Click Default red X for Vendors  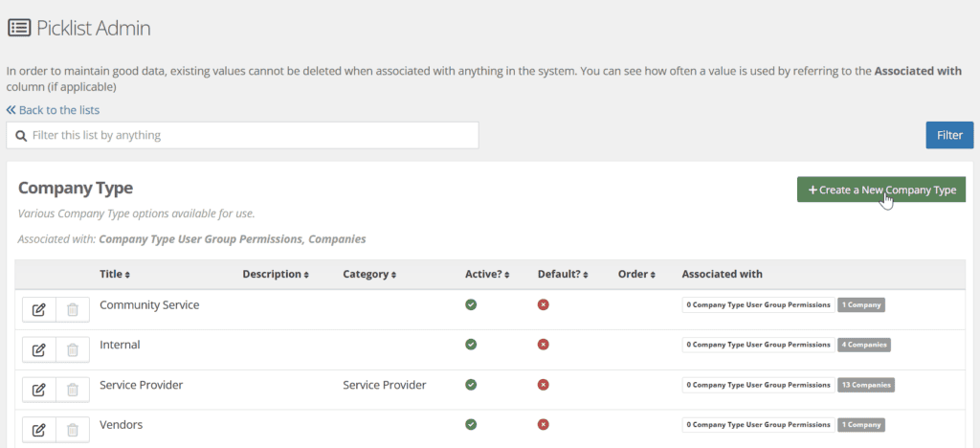click(x=544, y=425)
